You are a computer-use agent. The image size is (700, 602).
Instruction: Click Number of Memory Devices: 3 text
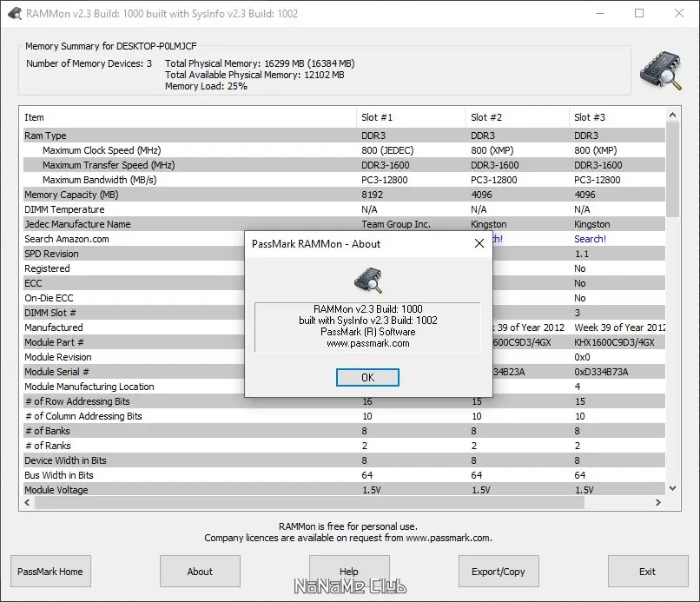click(89, 63)
